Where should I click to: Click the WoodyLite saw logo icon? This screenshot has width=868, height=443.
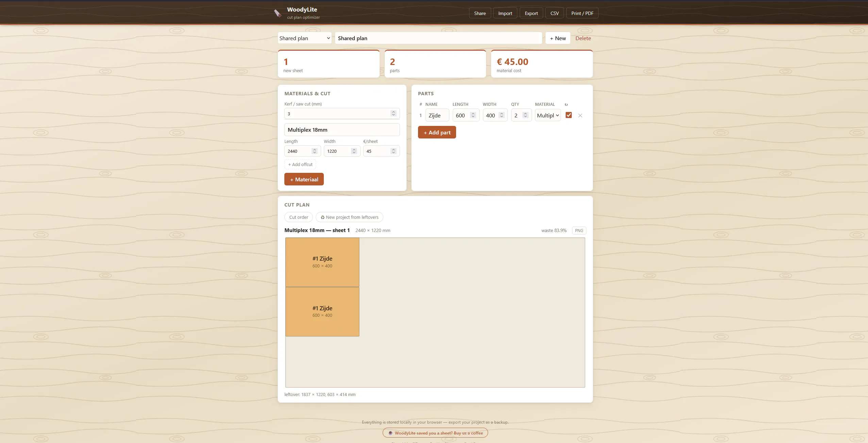(x=278, y=13)
